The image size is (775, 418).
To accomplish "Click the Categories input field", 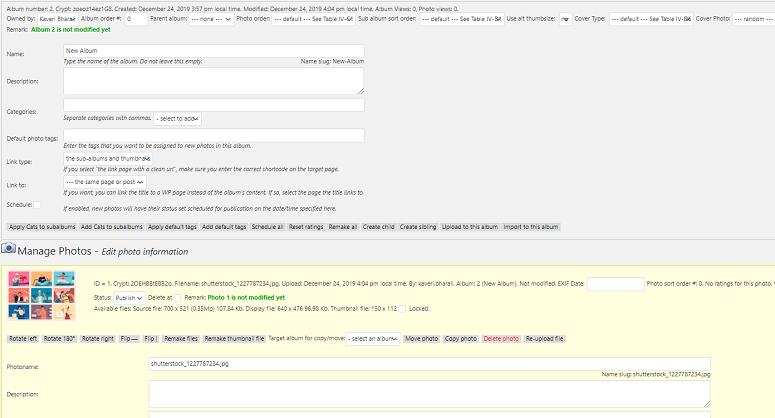I will [x=214, y=105].
